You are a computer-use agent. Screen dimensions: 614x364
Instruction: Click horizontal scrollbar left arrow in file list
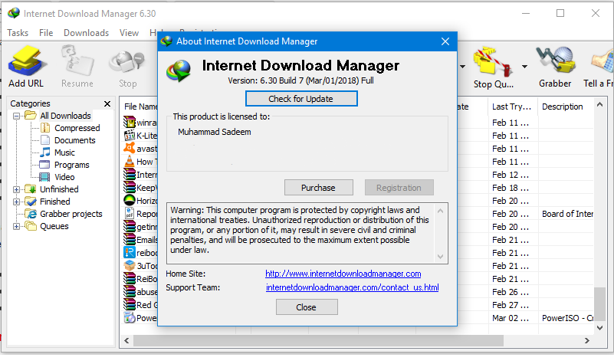point(126,341)
